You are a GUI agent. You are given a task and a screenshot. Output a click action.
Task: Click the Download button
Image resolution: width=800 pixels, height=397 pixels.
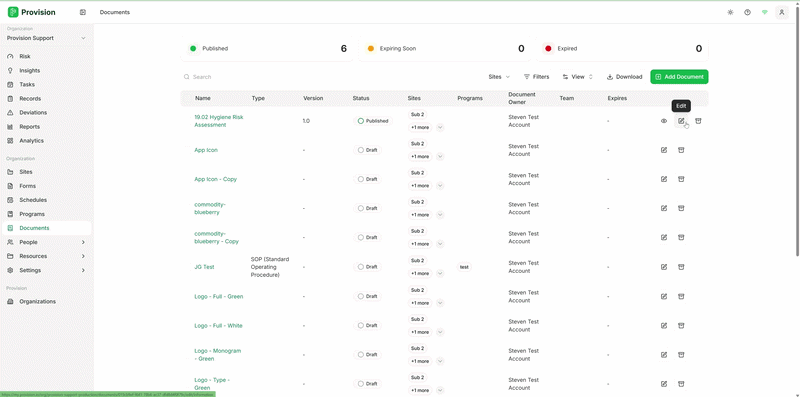coord(624,77)
